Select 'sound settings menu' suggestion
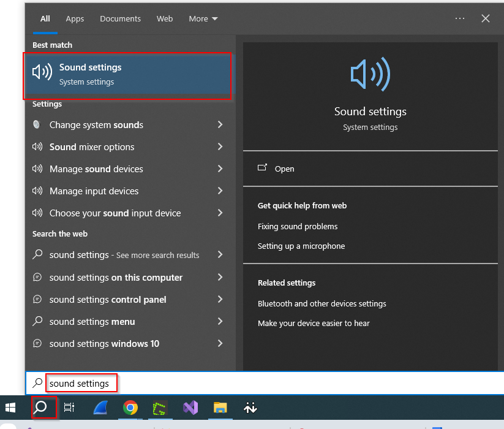 pos(130,321)
